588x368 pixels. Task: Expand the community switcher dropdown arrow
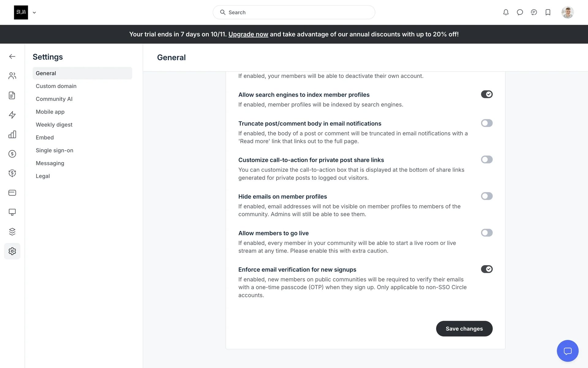pos(34,13)
